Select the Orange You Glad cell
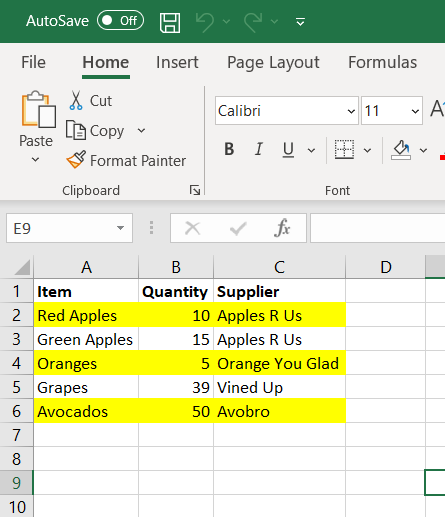 click(x=279, y=363)
